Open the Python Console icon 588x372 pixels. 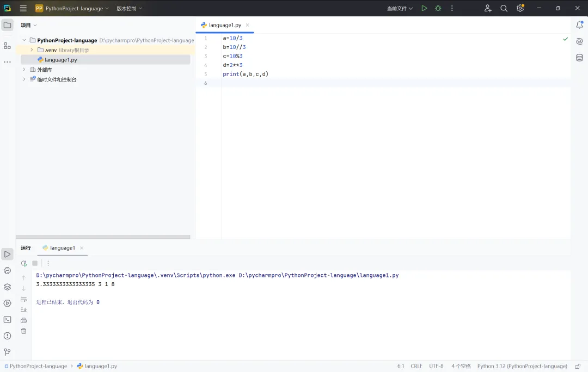click(x=7, y=271)
